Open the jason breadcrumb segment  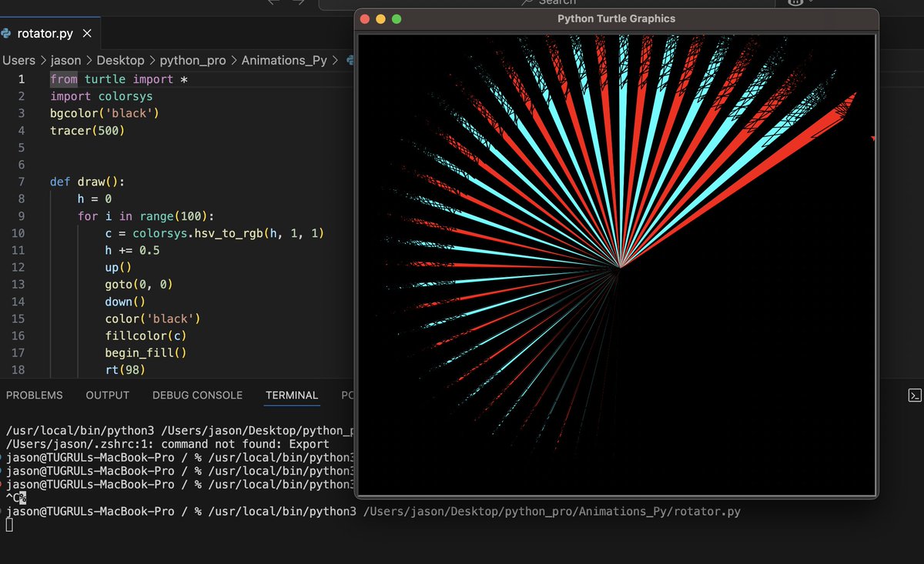(66, 60)
